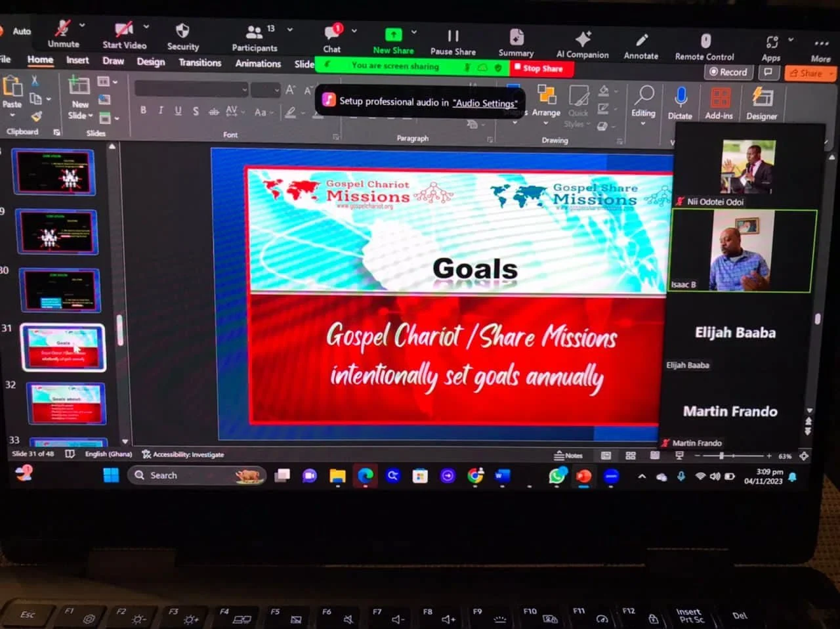The height and width of the screenshot is (629, 840).
Task: Click fit slide to window icon
Action: pos(804,455)
